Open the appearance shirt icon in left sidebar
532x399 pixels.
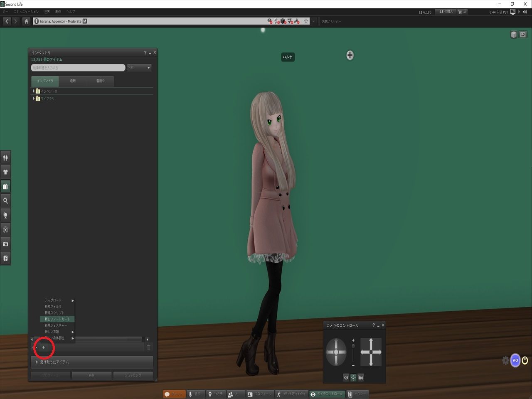[5, 172]
